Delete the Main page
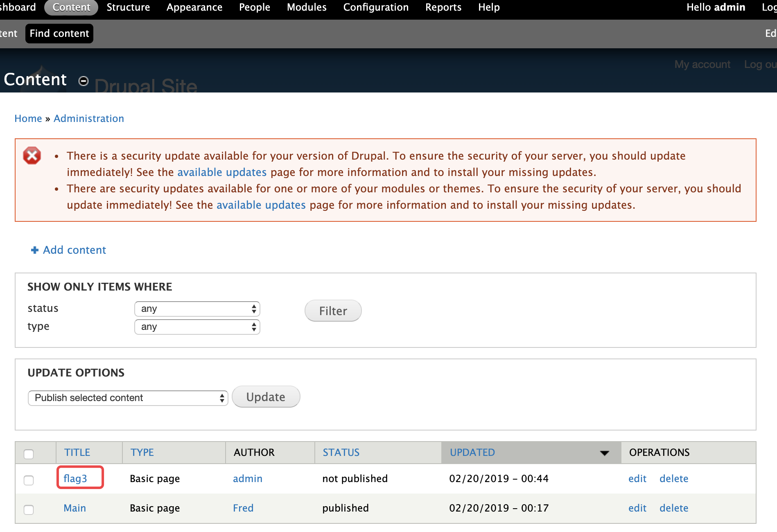The height and width of the screenshot is (532, 777). [x=674, y=508]
